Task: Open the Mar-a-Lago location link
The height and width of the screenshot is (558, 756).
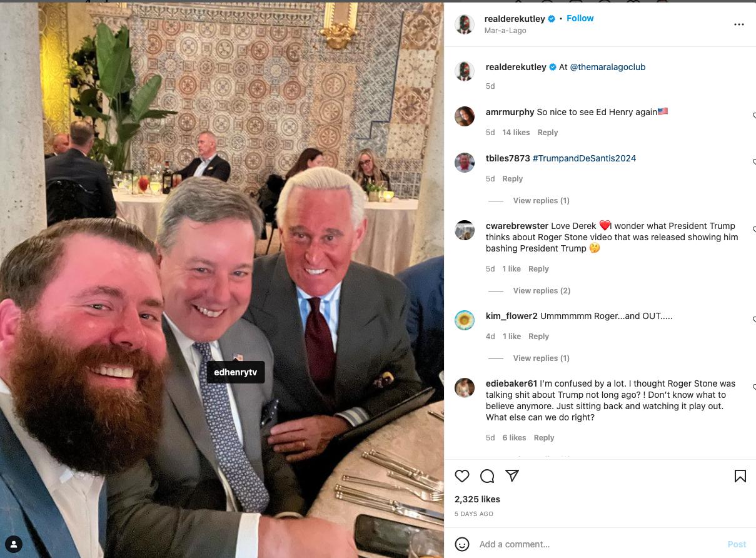Action: coord(505,31)
